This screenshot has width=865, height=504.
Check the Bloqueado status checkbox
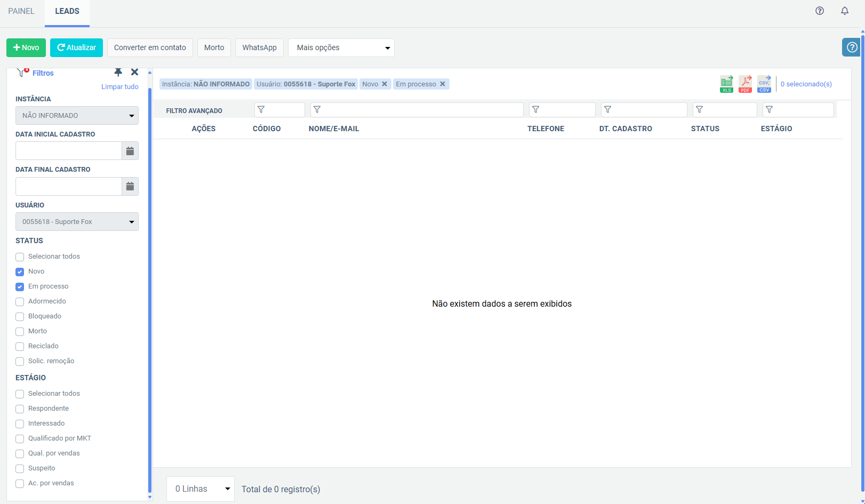pos(20,317)
